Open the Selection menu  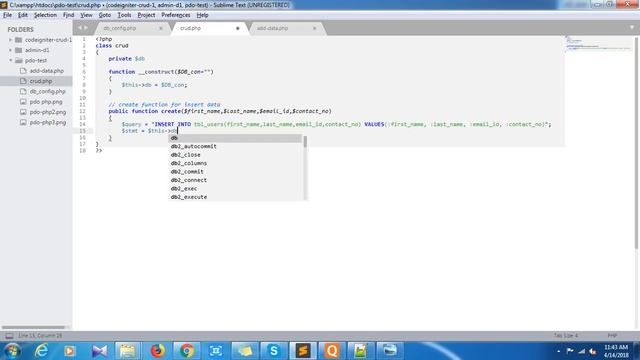pyautogui.click(x=45, y=15)
